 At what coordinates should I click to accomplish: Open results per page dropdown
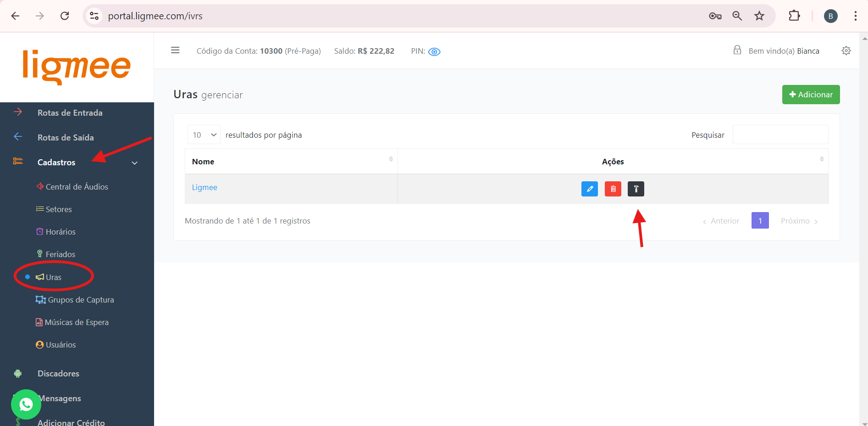(204, 135)
